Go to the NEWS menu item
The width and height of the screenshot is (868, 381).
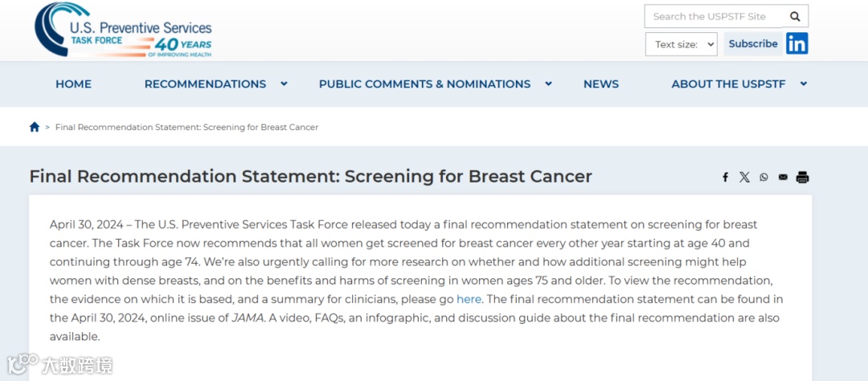tap(601, 84)
